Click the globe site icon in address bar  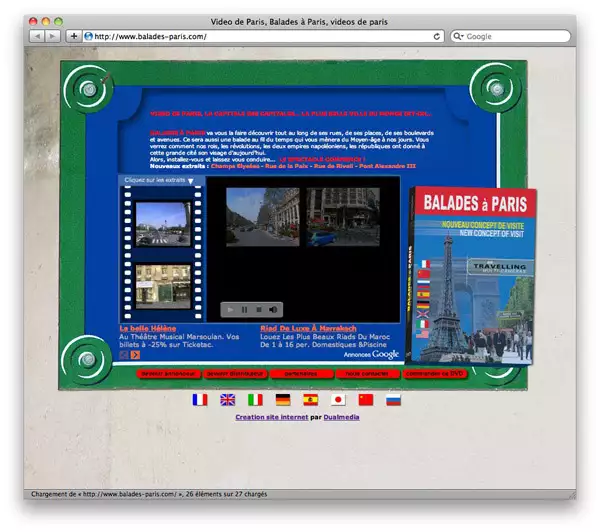point(88,36)
